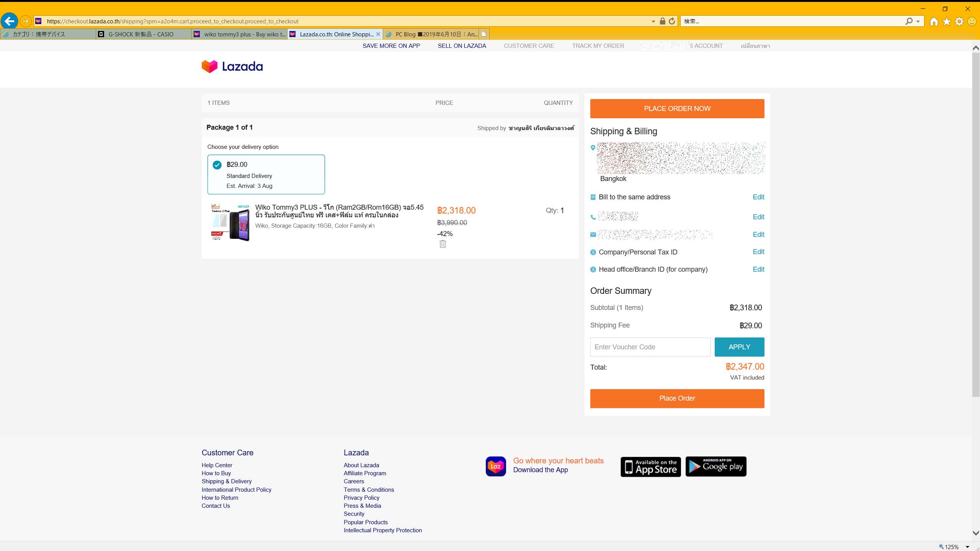Close the Lazada.co.th tab
980x551 pixels.
pyautogui.click(x=378, y=34)
